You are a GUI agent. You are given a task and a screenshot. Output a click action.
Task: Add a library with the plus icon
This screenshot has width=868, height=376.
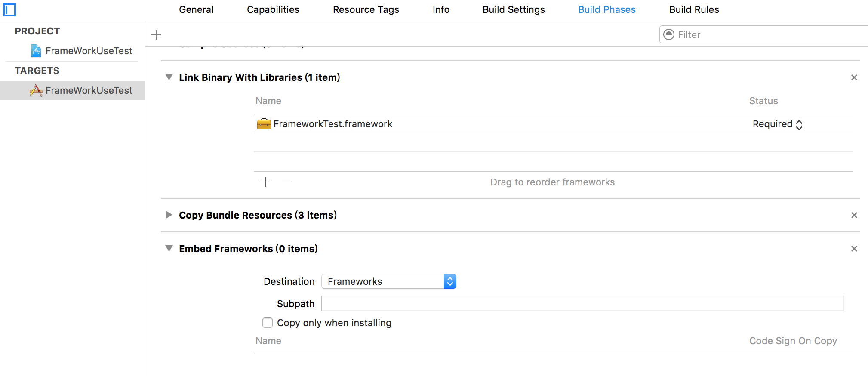(x=265, y=182)
